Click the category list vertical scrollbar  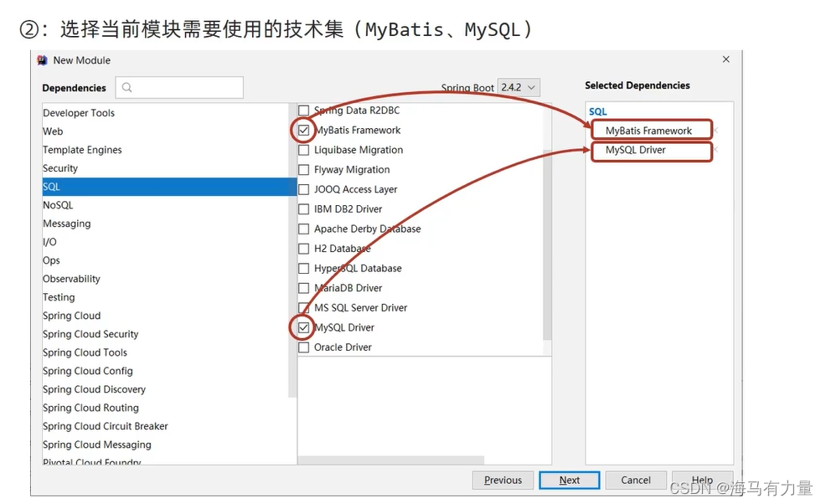(x=293, y=250)
